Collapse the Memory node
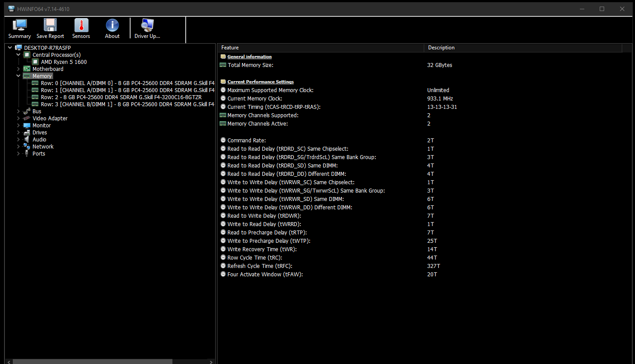Screen dimensions: 635x364 18,76
